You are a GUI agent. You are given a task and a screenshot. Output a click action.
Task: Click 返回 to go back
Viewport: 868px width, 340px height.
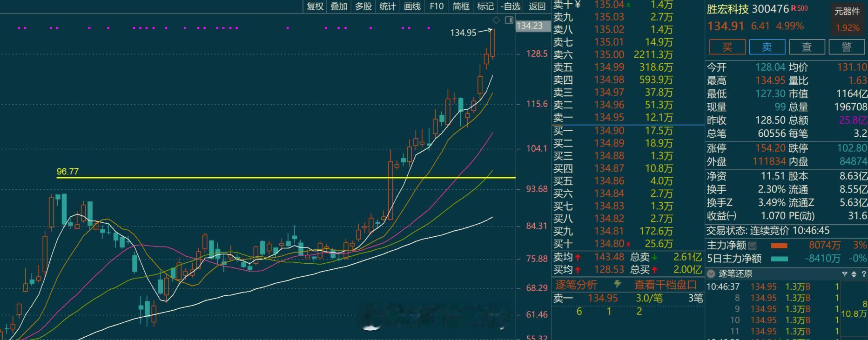pyautogui.click(x=537, y=6)
